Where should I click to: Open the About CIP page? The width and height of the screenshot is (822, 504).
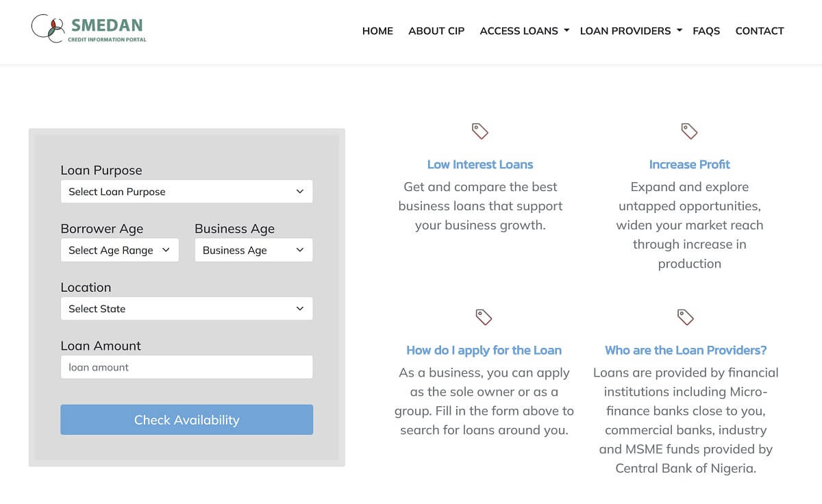pos(436,31)
